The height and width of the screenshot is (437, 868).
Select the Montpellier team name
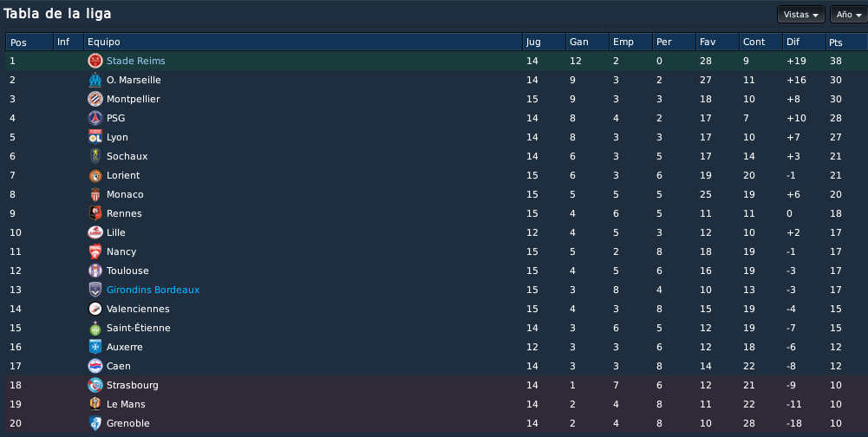133,99
